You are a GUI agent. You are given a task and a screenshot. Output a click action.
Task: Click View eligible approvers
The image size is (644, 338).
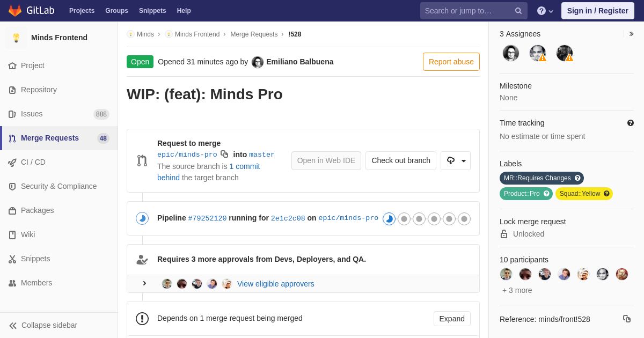click(x=276, y=284)
